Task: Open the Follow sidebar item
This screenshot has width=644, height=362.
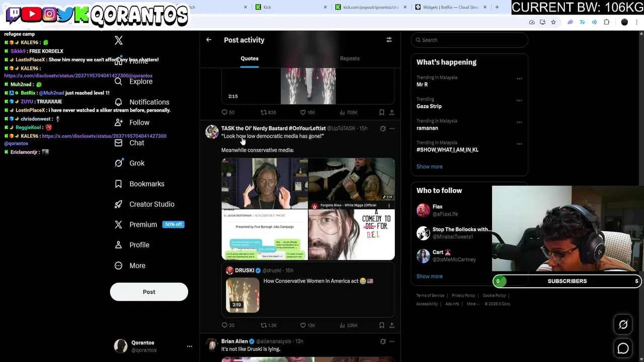Action: coord(132,123)
